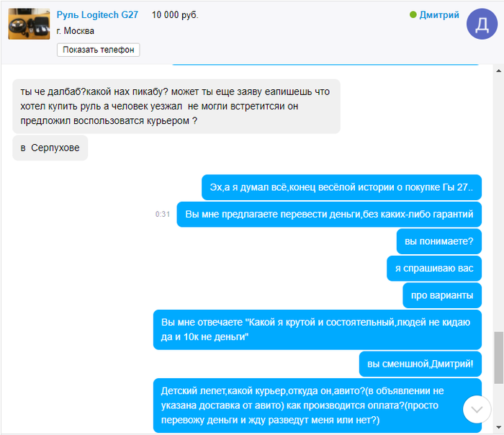This screenshot has height=435, width=504.
Task: Click the message 'вы сменшной,Дмитрий!'
Action: tap(420, 364)
